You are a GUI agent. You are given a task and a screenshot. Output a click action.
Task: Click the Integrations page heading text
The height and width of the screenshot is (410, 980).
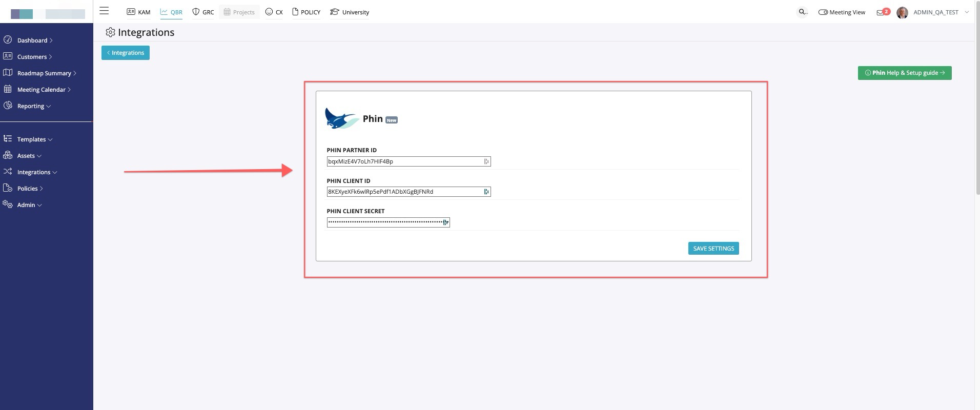146,32
